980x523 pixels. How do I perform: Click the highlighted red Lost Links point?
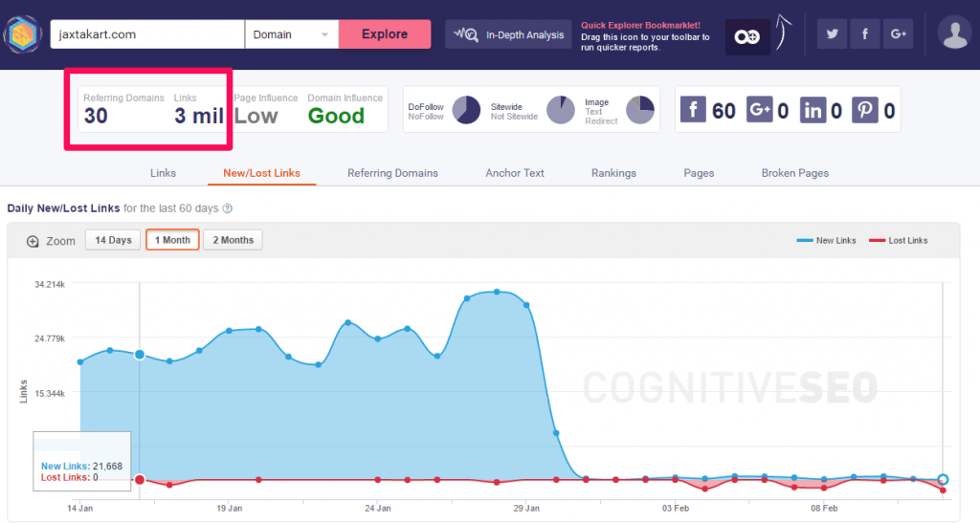coord(140,479)
